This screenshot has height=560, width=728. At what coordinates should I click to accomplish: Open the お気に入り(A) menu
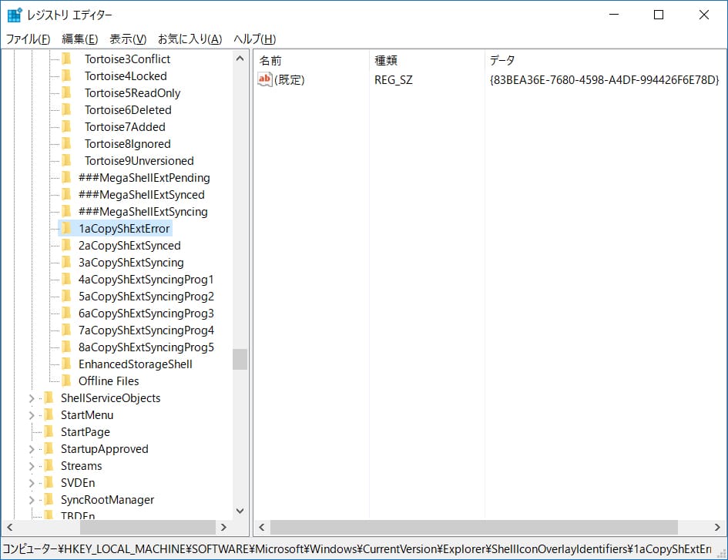tap(190, 39)
